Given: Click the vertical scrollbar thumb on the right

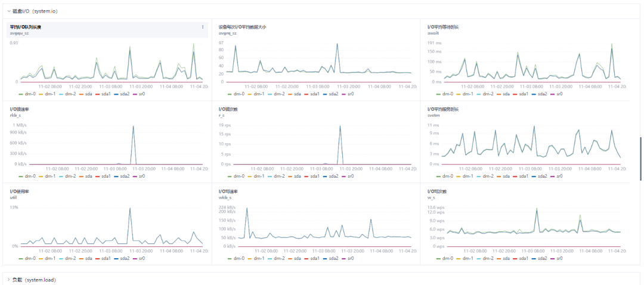Looking at the screenshot, I should 640,159.
